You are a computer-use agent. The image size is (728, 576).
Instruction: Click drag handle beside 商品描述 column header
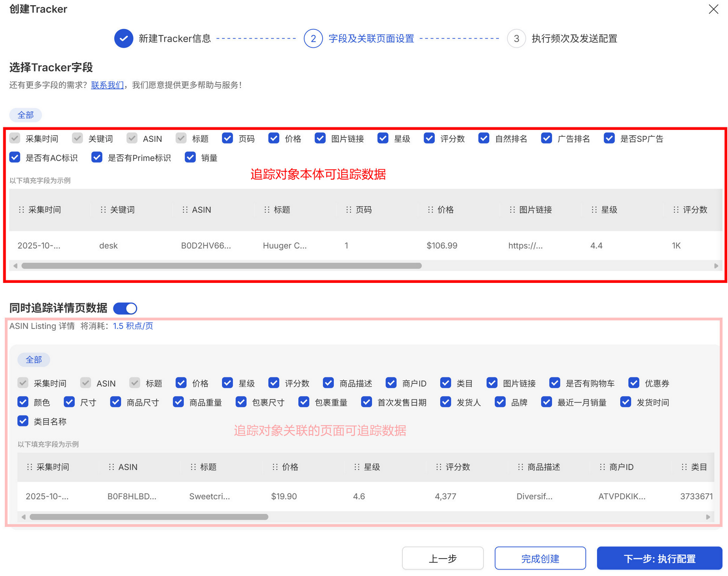(520, 467)
